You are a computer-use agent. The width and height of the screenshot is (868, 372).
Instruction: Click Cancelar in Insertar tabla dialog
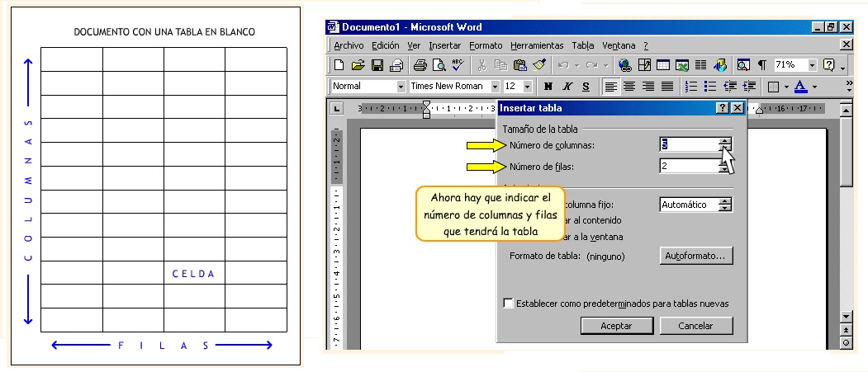click(x=696, y=326)
